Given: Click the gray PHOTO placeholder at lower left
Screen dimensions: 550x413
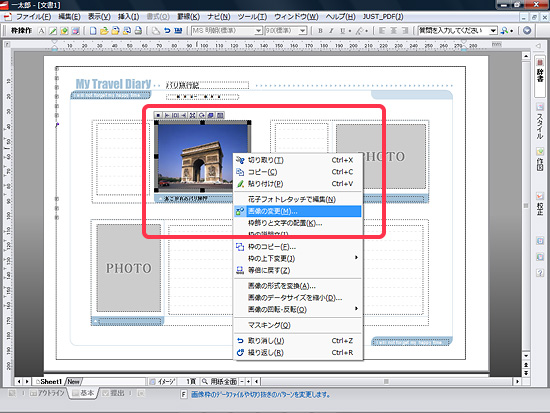Looking at the screenshot, I should coord(129,268).
